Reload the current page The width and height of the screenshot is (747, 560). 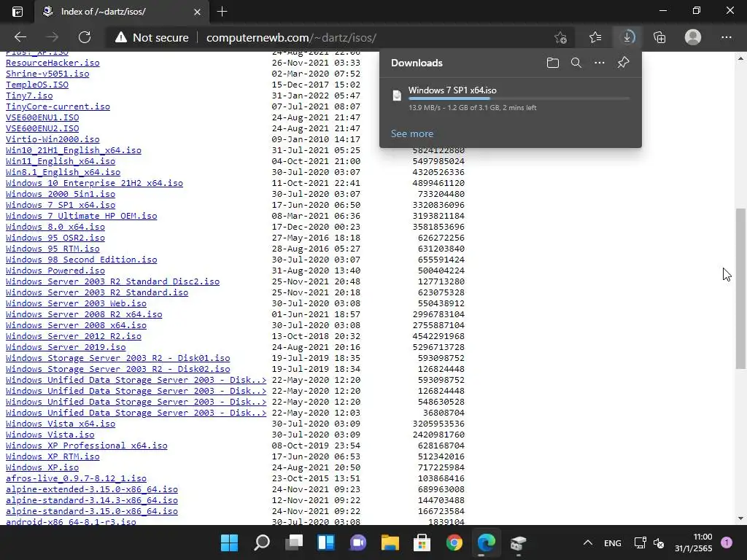(85, 37)
